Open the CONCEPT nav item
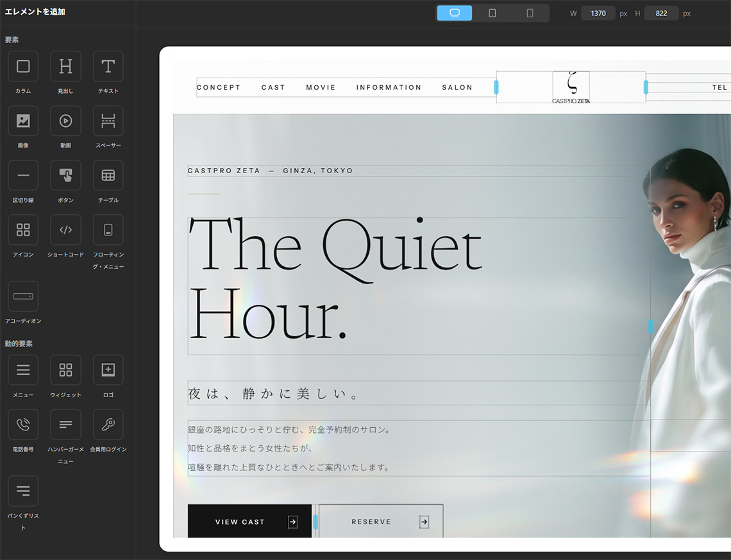 [219, 87]
